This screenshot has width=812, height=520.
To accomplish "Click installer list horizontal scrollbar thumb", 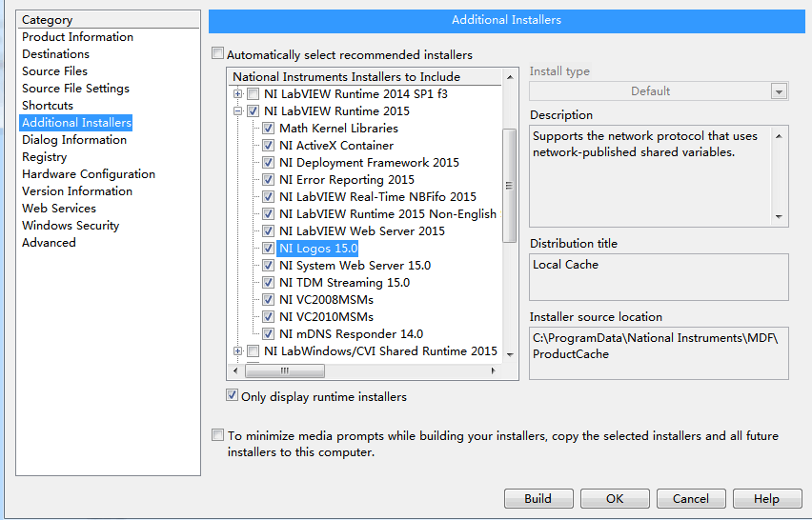I will pos(285,370).
